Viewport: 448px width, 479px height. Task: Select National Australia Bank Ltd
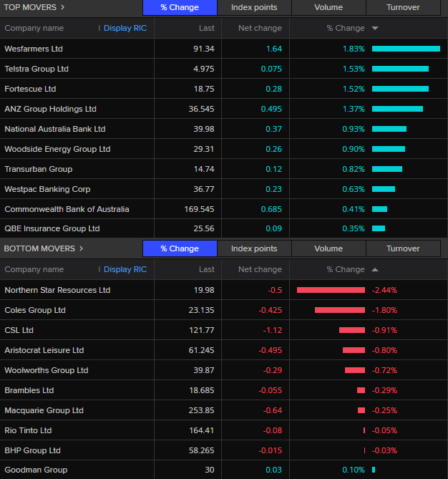55,129
